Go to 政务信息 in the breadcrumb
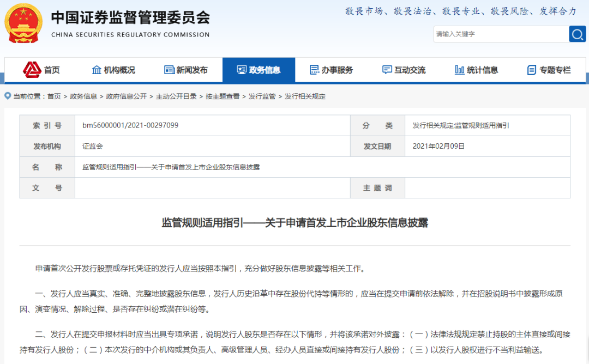The width and height of the screenshot is (589, 364). [83, 96]
